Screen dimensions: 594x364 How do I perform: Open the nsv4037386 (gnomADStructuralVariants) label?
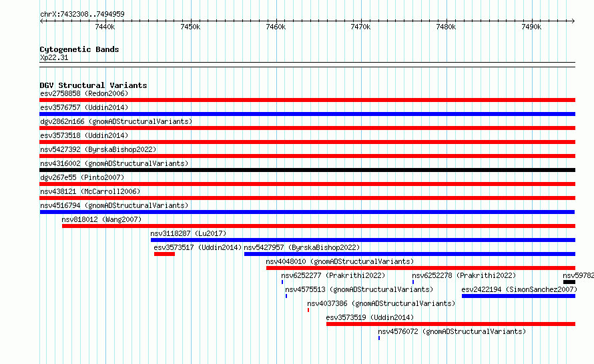(x=381, y=303)
